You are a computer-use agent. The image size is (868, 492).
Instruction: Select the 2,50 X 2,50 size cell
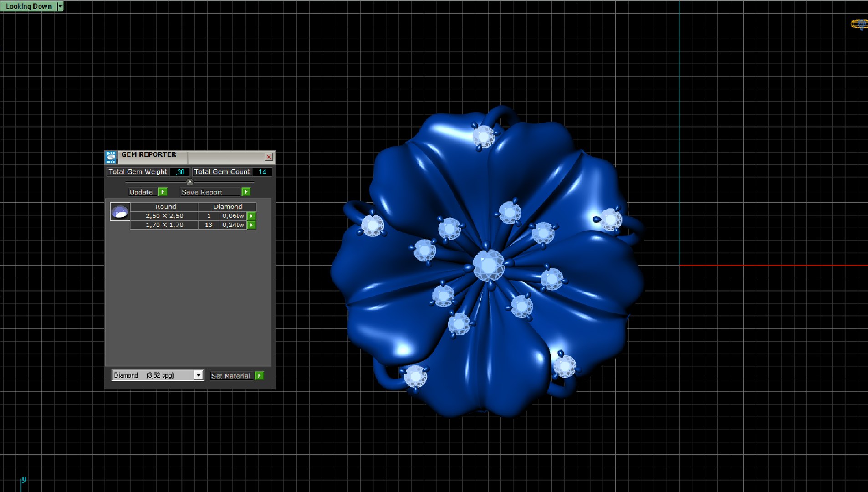coord(164,216)
